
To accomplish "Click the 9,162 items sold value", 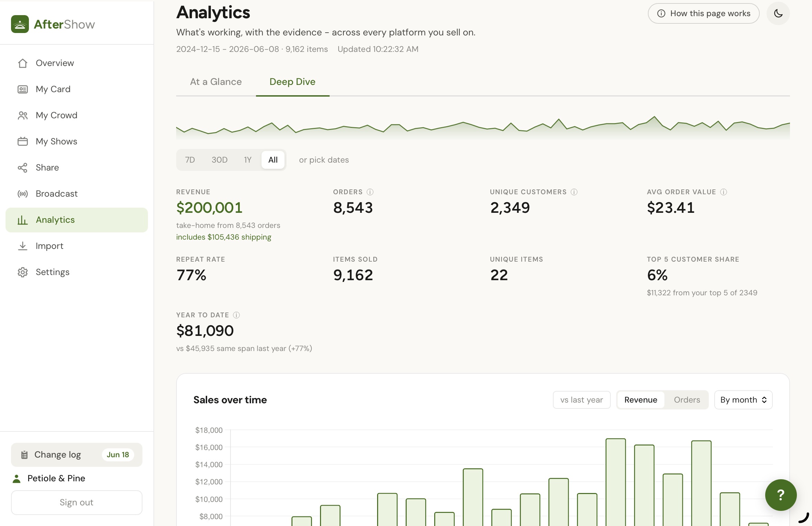I will click(353, 275).
